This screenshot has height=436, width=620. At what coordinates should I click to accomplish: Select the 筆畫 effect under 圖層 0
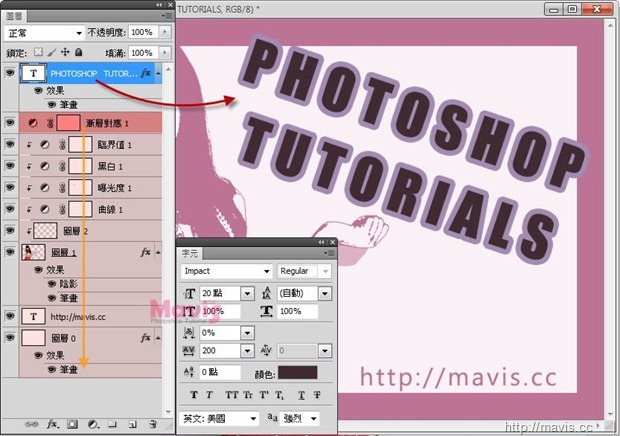68,370
